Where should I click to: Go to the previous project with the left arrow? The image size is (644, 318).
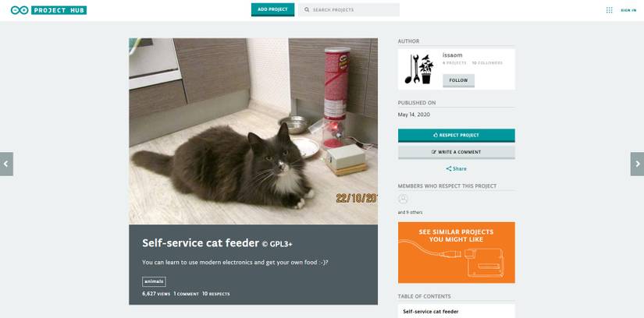pyautogui.click(x=6, y=164)
